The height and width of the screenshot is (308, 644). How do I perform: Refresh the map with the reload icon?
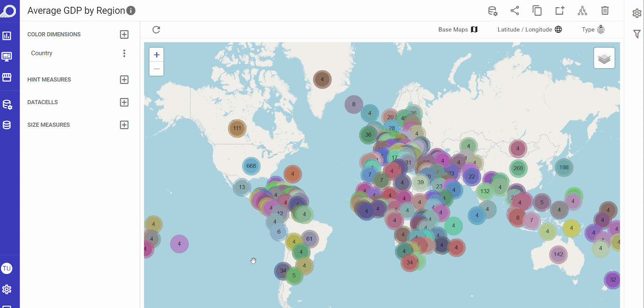coord(157,29)
